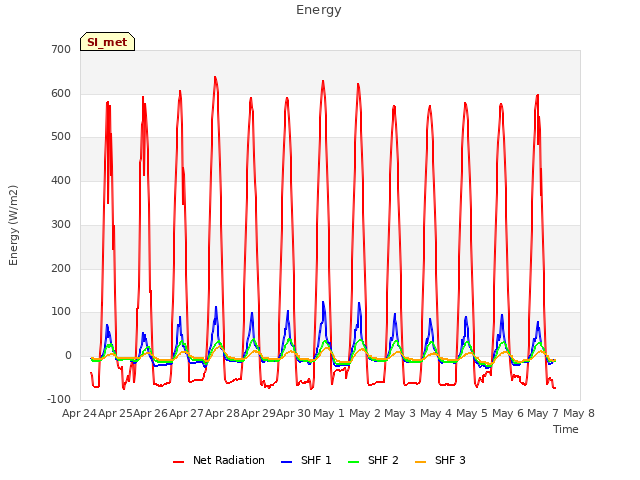Click the red Net Radiation legend swatch
Image resolution: width=640 pixels, height=480 pixels.
178,462
